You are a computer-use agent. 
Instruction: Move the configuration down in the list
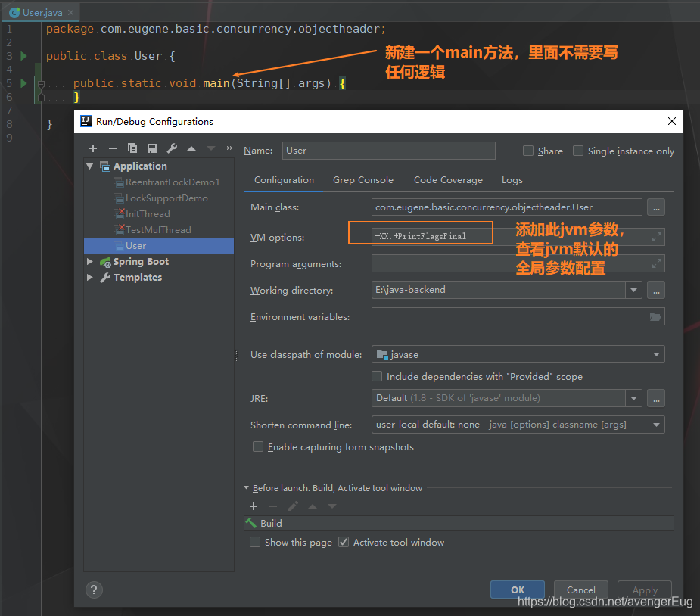210,148
